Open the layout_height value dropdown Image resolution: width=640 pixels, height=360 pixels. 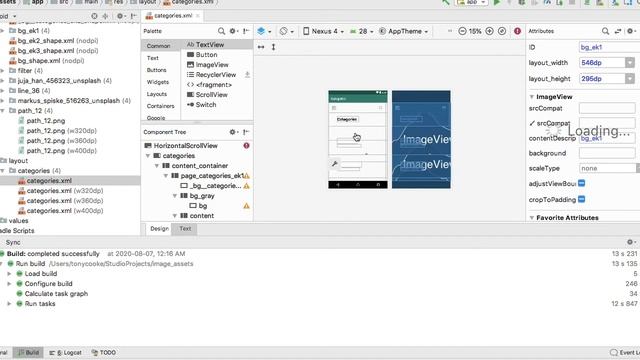(x=630, y=78)
